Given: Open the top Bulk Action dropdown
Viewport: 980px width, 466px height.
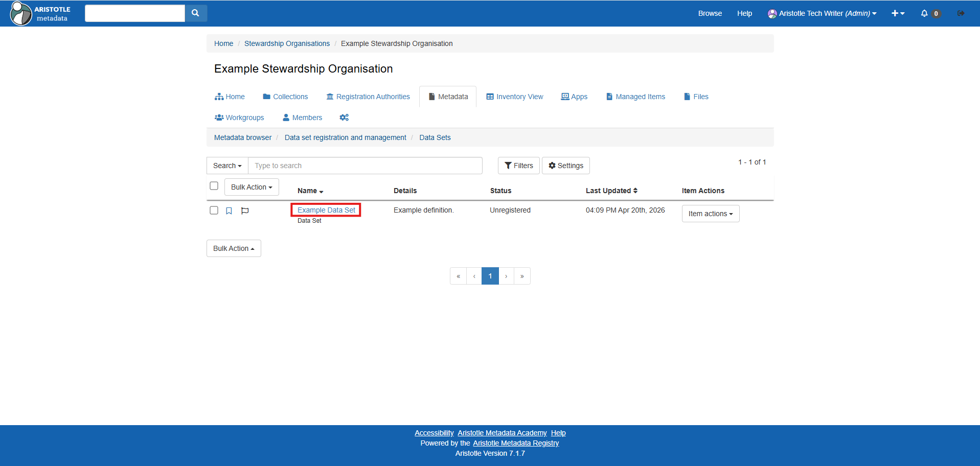Looking at the screenshot, I should pos(252,187).
